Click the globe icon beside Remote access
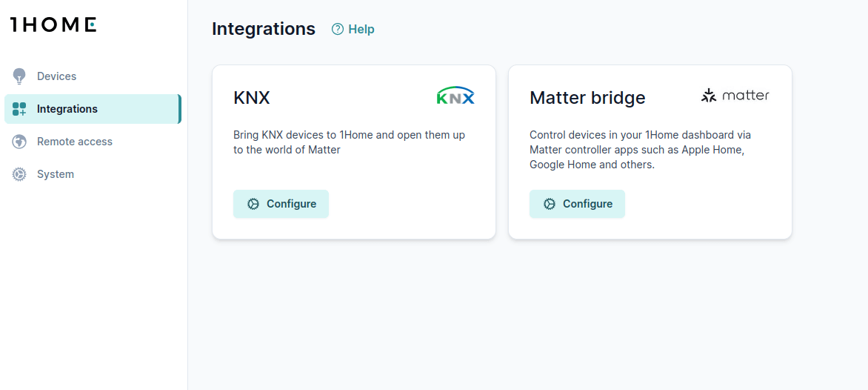Screen dimensions: 868x390 [x=19, y=142]
